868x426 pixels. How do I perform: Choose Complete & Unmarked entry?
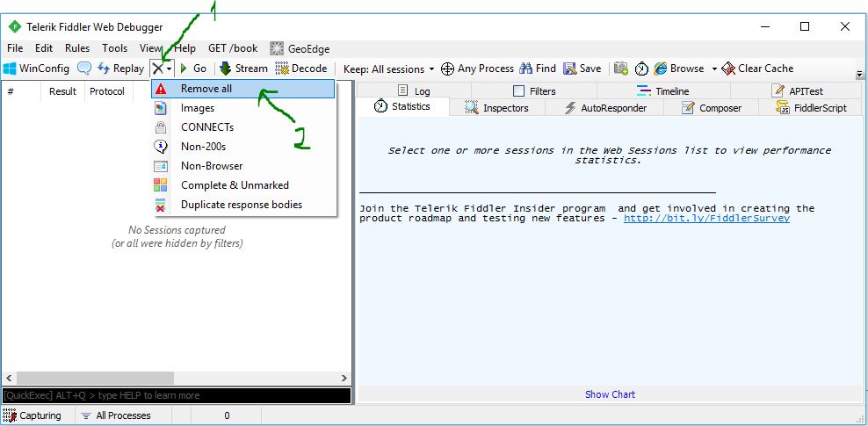click(x=243, y=185)
